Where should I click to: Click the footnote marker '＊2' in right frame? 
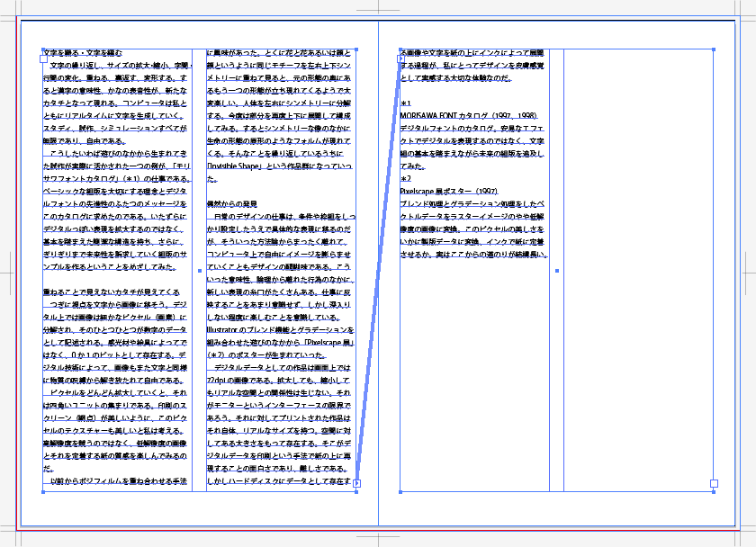[x=406, y=179]
